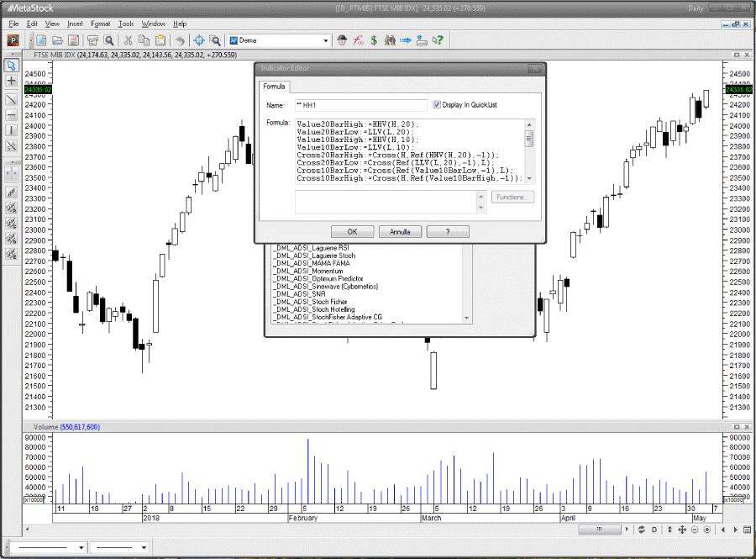Click the zoom in circle icon
Screen dimensions: 756x559
tap(707, 530)
